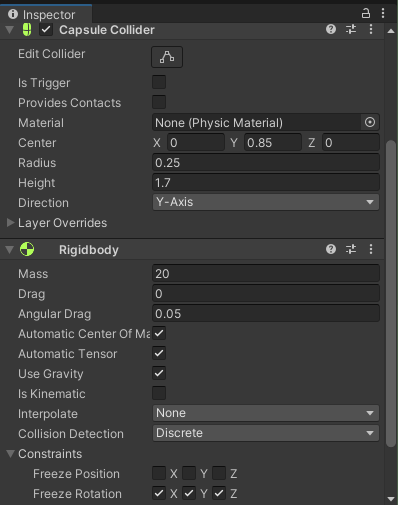Open Capsule Collider help reference
Viewport: 398px width, 505px height.
tap(331, 29)
